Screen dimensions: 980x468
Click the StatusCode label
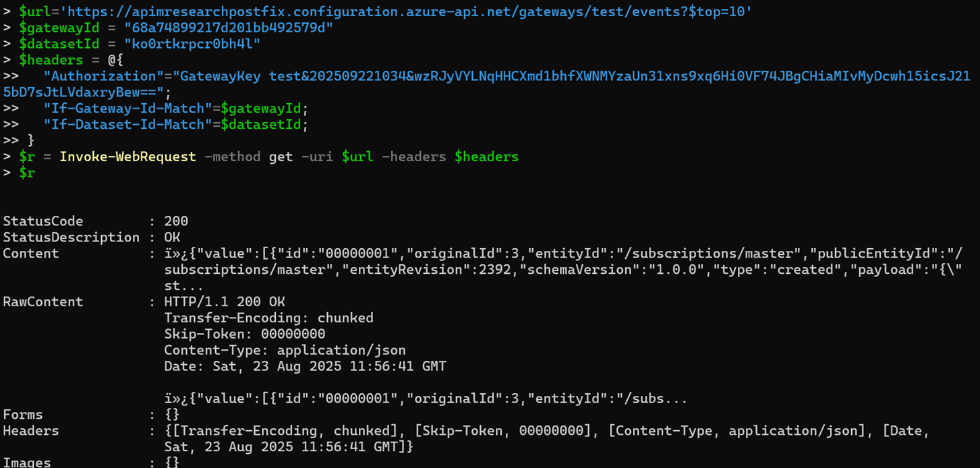pyautogui.click(x=43, y=221)
